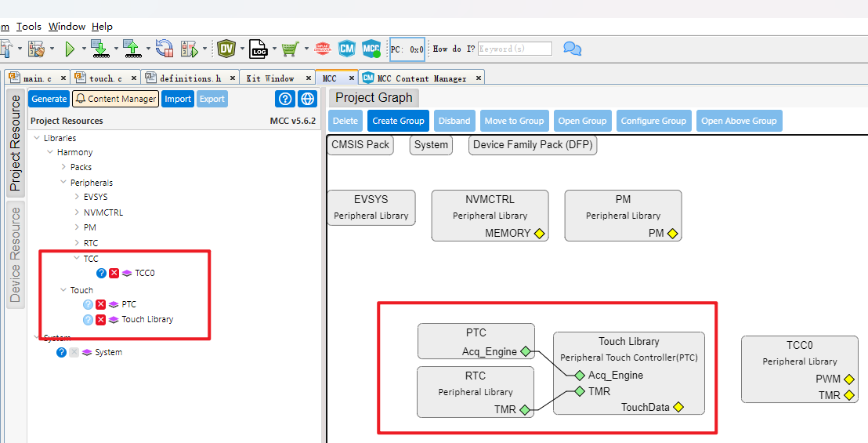
Task: Click the Keyword(s) search input field
Action: click(515, 49)
